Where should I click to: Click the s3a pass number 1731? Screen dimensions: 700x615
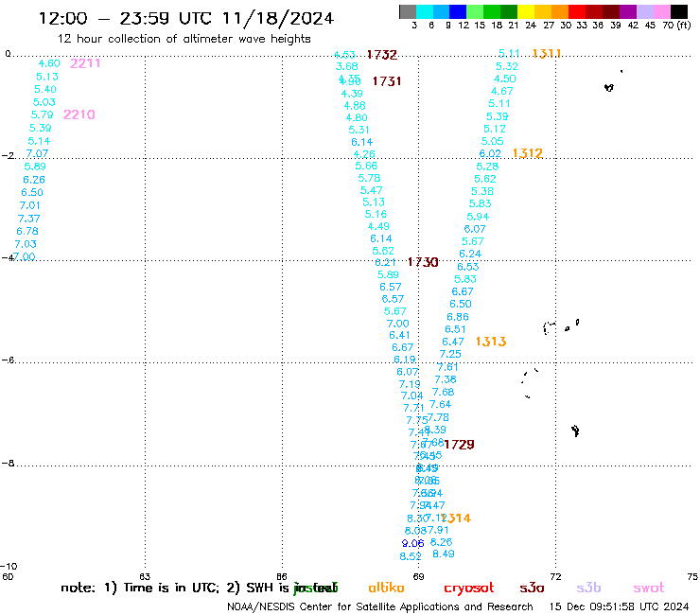pos(387,81)
